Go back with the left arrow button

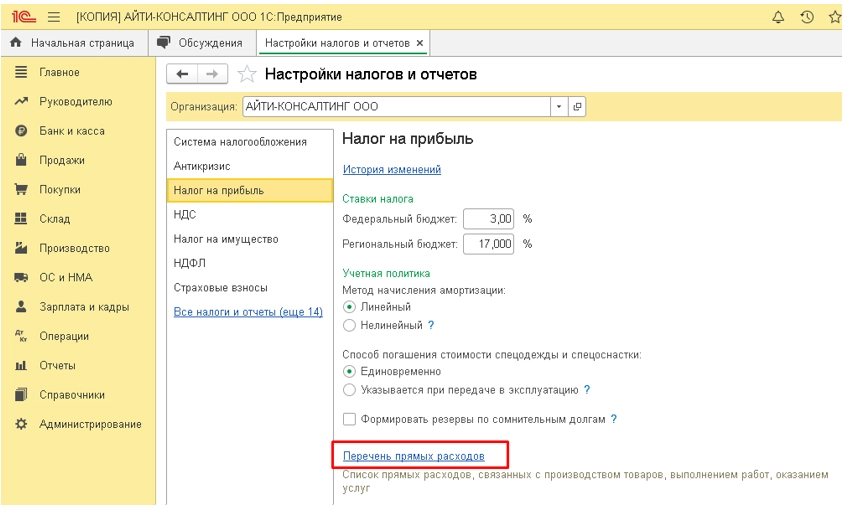[182, 74]
